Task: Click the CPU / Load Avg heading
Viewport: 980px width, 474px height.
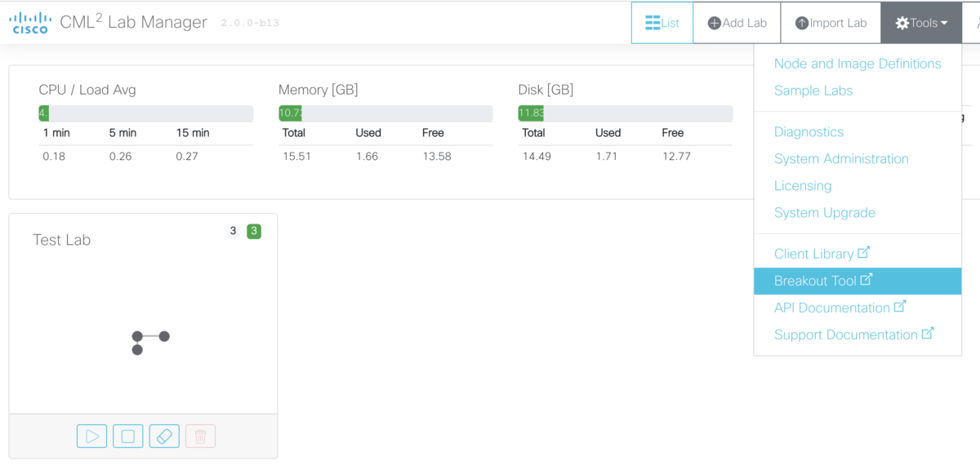Action: point(87,90)
